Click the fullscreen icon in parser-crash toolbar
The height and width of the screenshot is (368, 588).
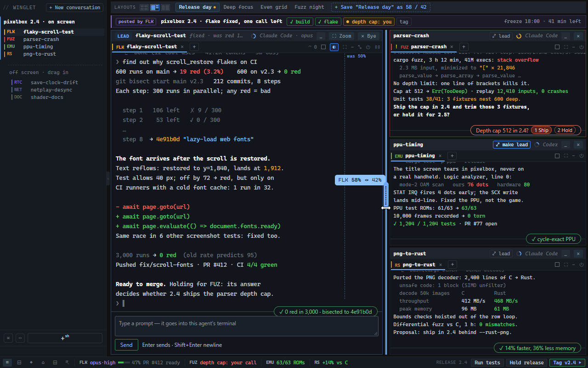point(565,47)
